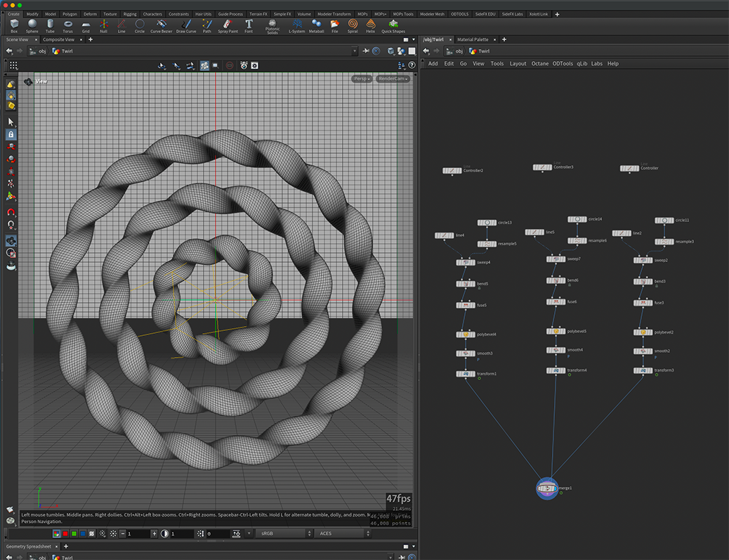Click the gamma value input field
Image resolution: width=729 pixels, height=560 pixels.
coord(181,534)
